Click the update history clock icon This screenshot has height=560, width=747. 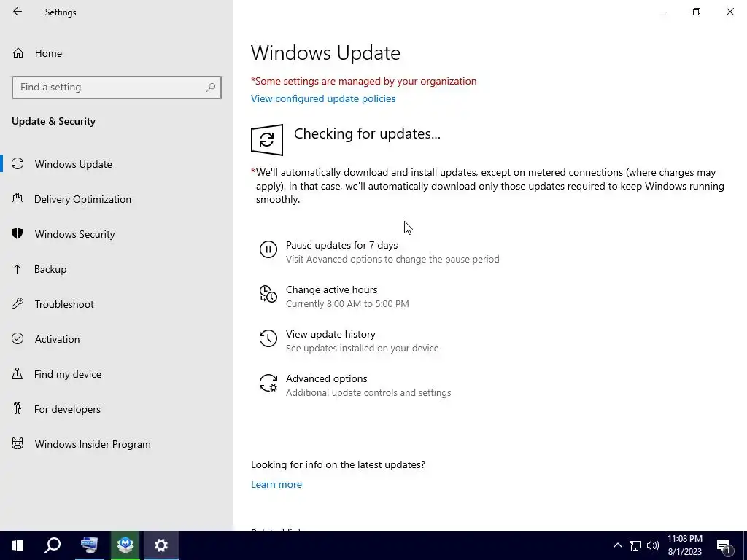268,338
